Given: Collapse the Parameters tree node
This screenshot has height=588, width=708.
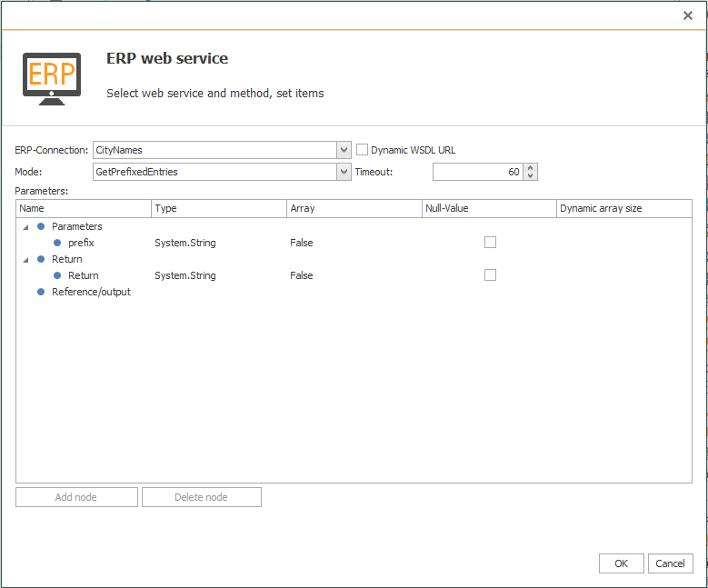Looking at the screenshot, I should 25,227.
